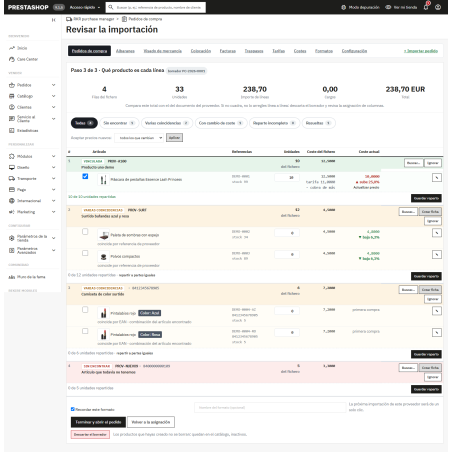Click the Ver mi tienda eye icon

pos(388,7)
